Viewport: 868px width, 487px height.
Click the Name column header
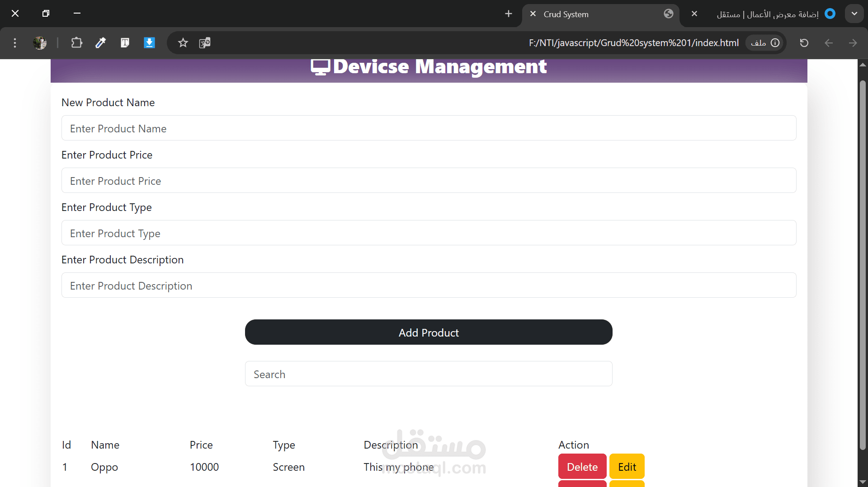[x=105, y=445]
